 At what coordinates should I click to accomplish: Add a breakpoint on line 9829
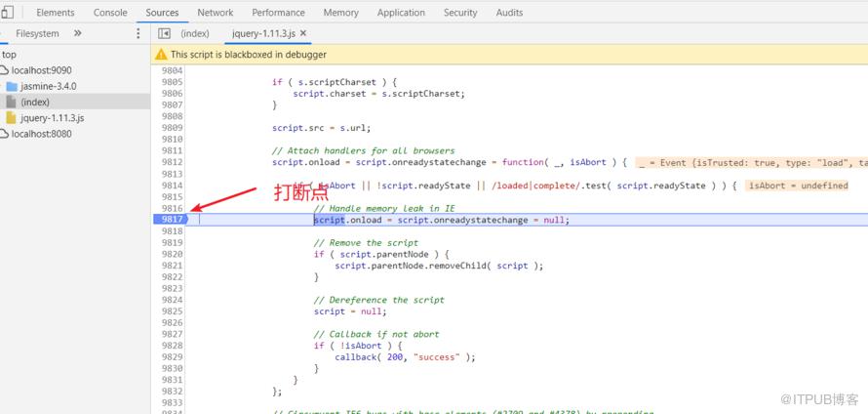click(x=172, y=357)
